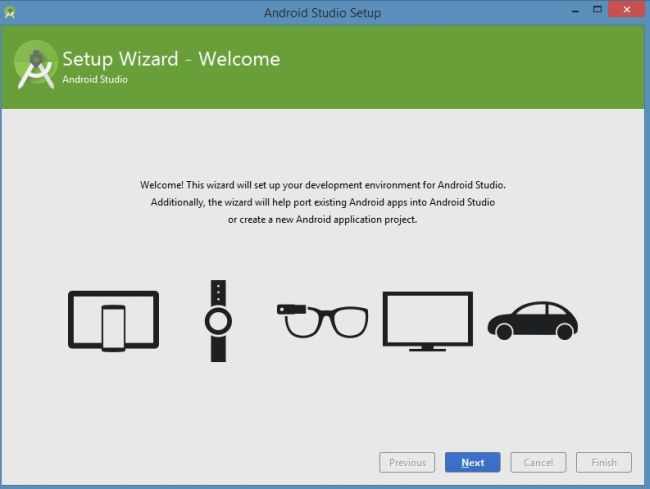Close the Android Studio Setup window

pos(626,9)
